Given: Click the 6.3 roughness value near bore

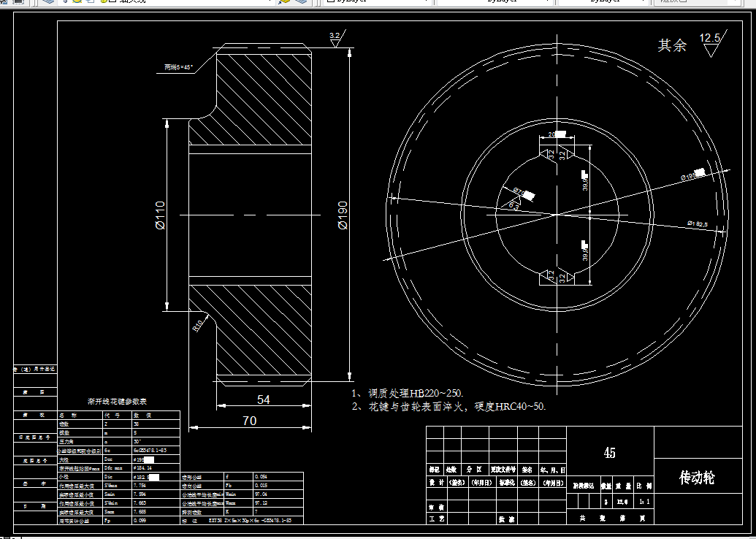Looking at the screenshot, I should click(x=514, y=207).
